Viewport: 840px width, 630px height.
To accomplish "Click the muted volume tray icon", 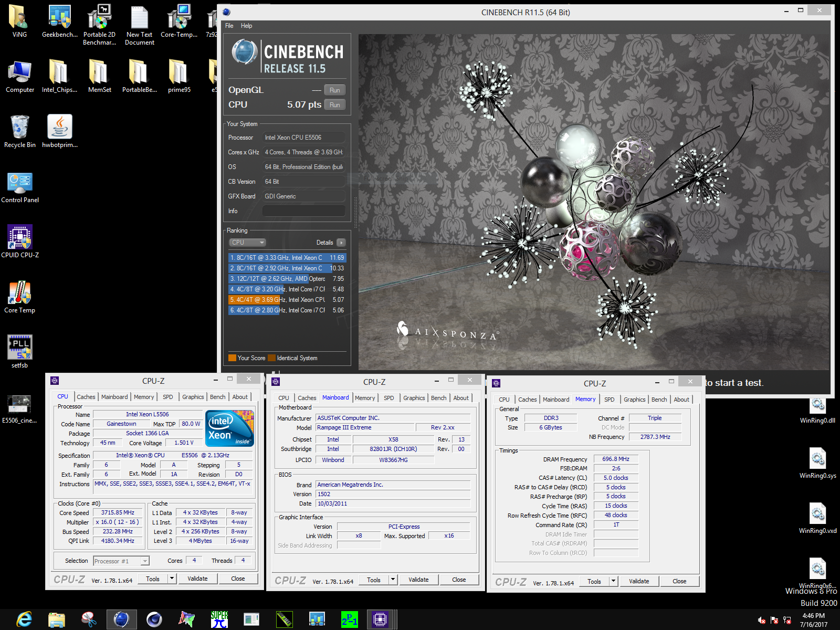I will click(x=762, y=620).
